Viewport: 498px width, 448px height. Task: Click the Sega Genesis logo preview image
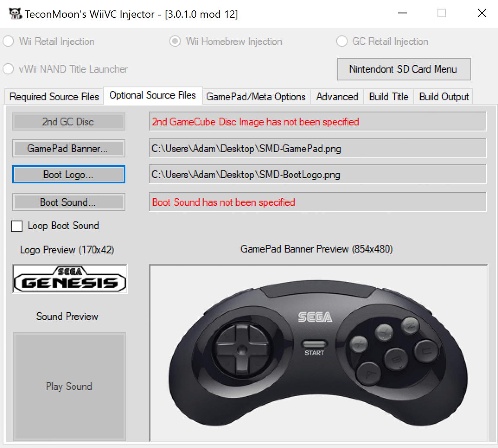(x=70, y=279)
